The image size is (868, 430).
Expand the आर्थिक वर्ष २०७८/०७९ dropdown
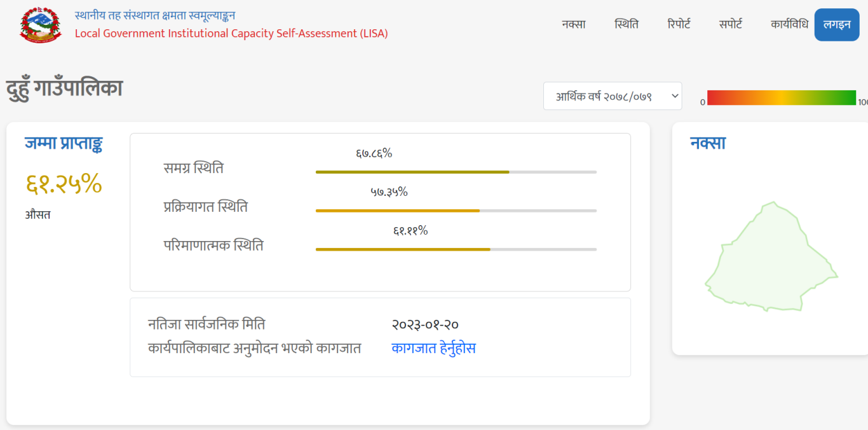pyautogui.click(x=613, y=96)
